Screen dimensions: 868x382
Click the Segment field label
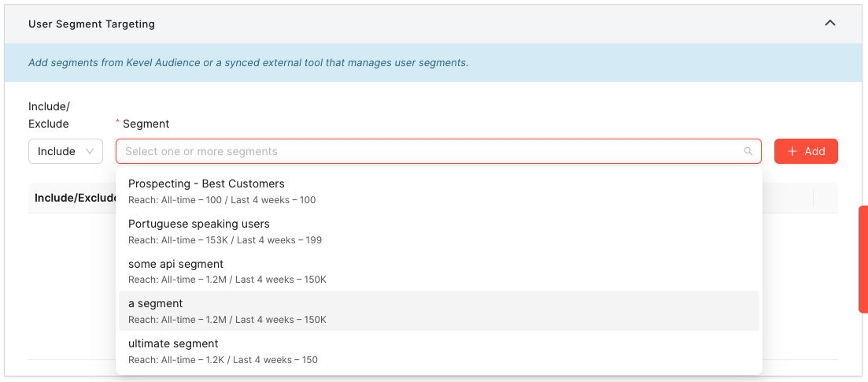coord(146,124)
